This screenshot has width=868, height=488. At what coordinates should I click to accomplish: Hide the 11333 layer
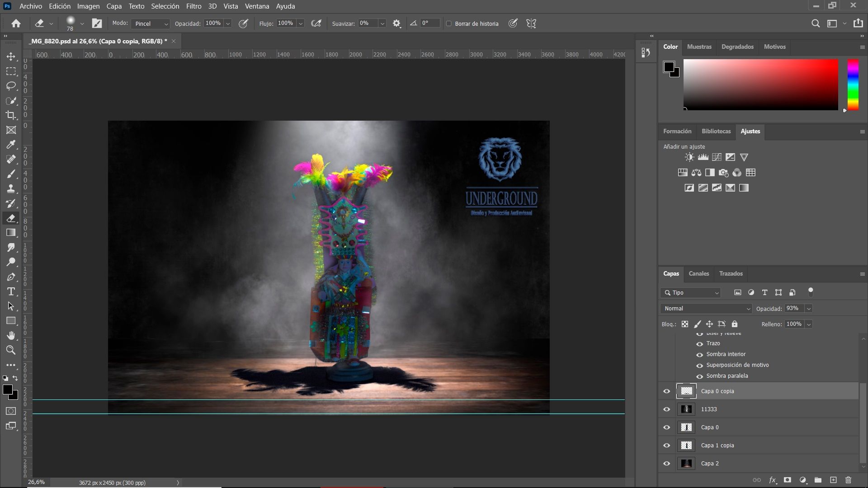tap(666, 409)
